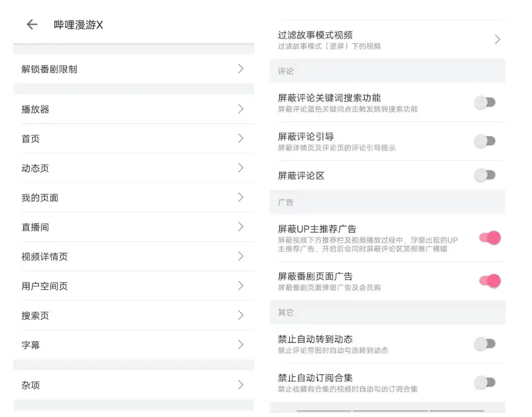532x417 pixels.
Task: Click the 搜索页 chevron arrow
Action: (x=240, y=315)
